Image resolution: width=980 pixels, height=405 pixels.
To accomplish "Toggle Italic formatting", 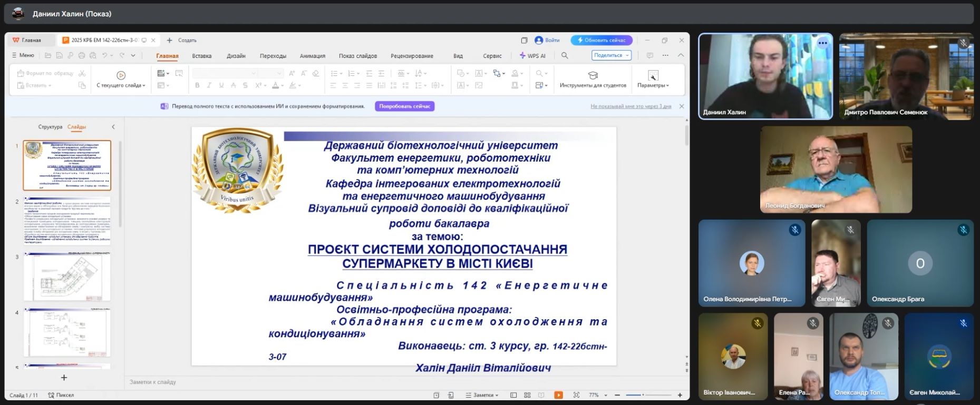I will tap(209, 85).
